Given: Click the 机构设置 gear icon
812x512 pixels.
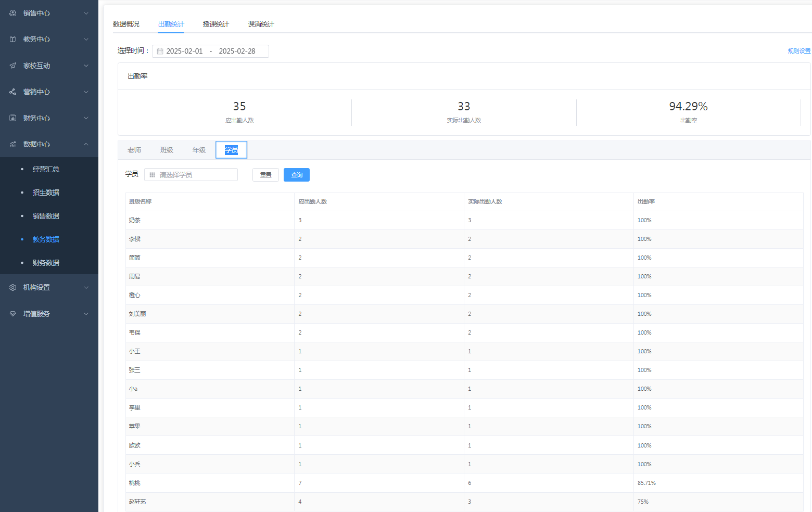Looking at the screenshot, I should click(x=13, y=287).
